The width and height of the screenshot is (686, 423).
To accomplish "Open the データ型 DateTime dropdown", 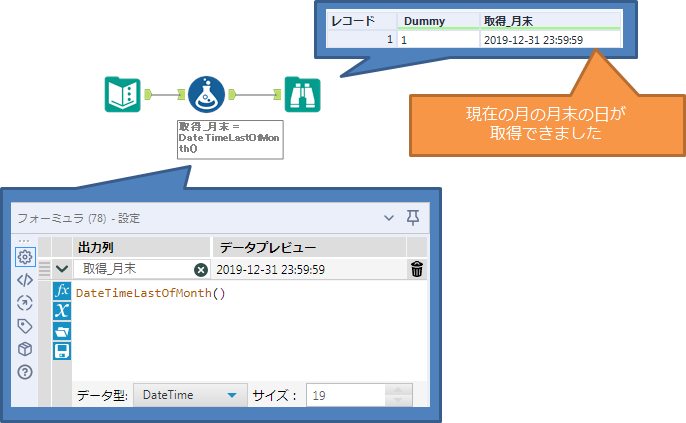I will tap(190, 395).
